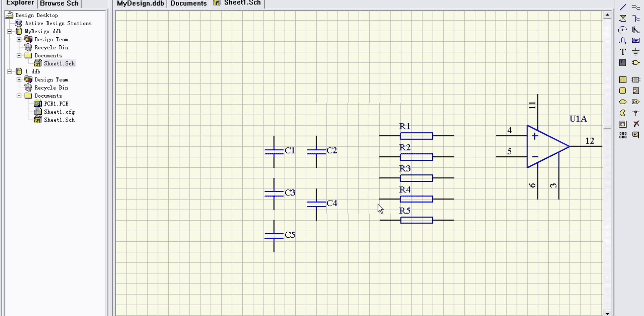This screenshot has height=316, width=644.
Task: Select the Place Line drawing tool
Action: point(623,7)
